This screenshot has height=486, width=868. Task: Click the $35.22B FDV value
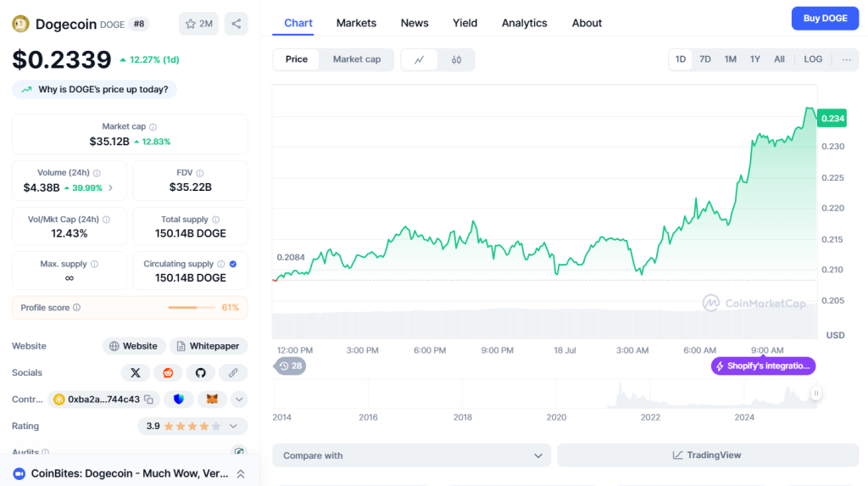pyautogui.click(x=191, y=187)
